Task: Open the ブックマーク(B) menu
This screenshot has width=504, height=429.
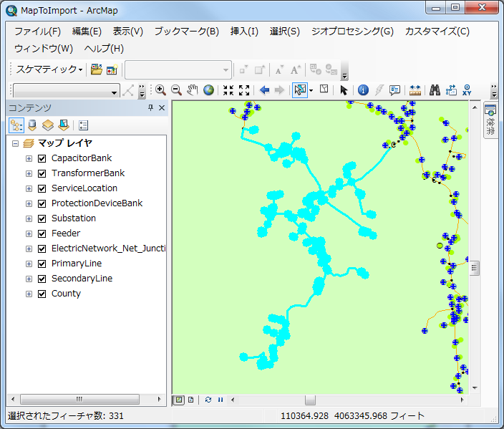Action: click(x=187, y=32)
